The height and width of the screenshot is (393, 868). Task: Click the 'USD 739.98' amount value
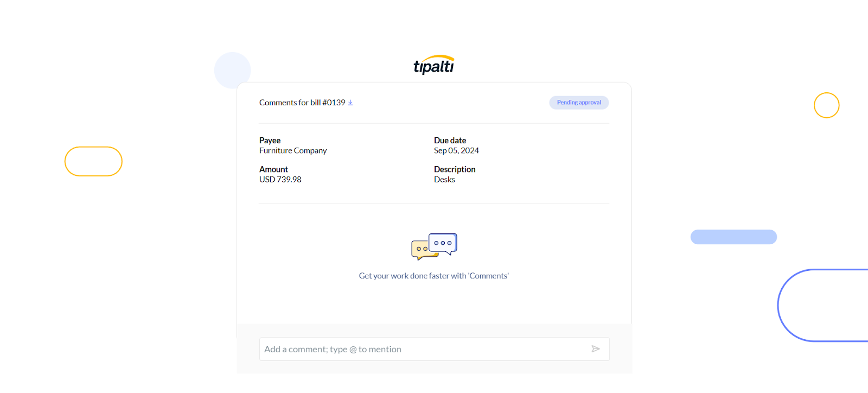(280, 180)
